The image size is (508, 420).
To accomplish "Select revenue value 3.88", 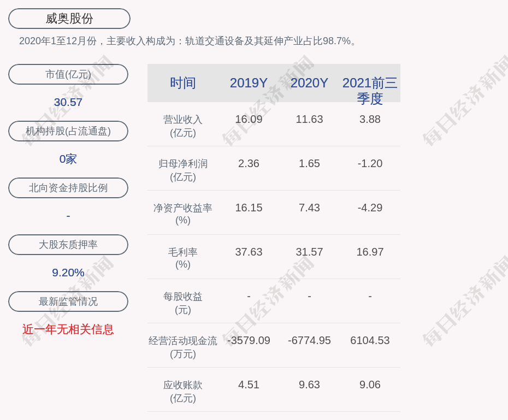I will (x=370, y=119).
